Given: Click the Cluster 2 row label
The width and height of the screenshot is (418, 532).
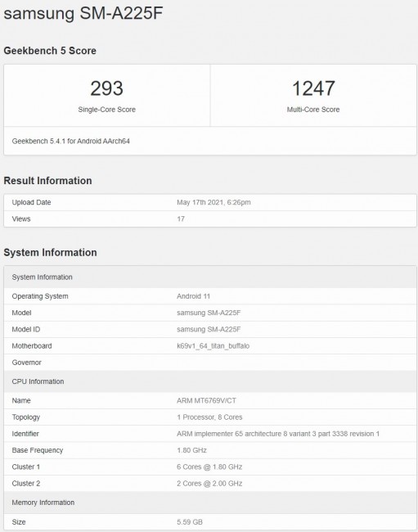Looking at the screenshot, I should (x=25, y=484).
